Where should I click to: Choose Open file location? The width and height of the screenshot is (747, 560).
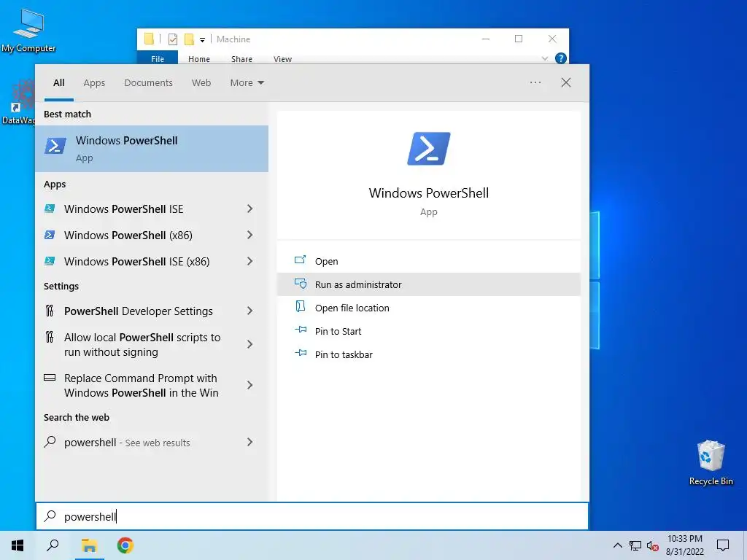point(428,308)
